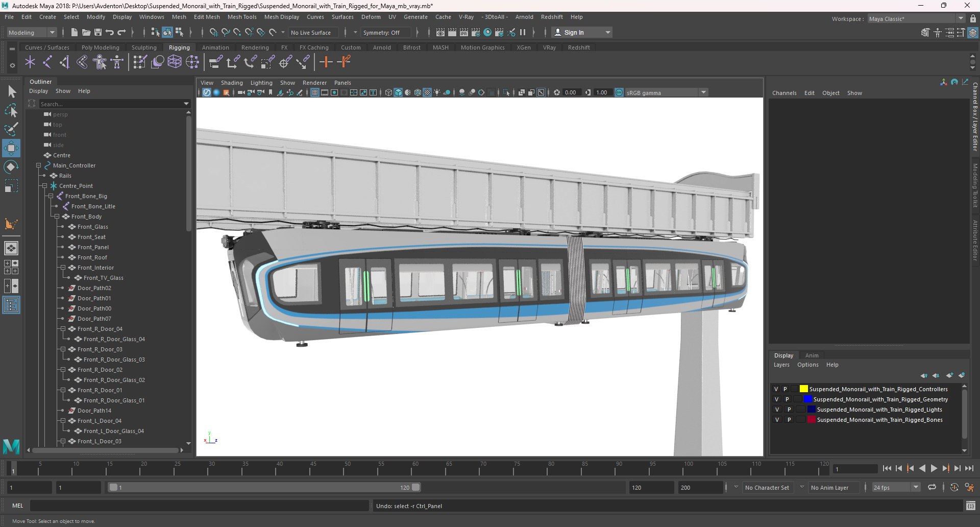Open the Sign In dropdown
Viewport: 980px width, 527px height.
[x=582, y=32]
